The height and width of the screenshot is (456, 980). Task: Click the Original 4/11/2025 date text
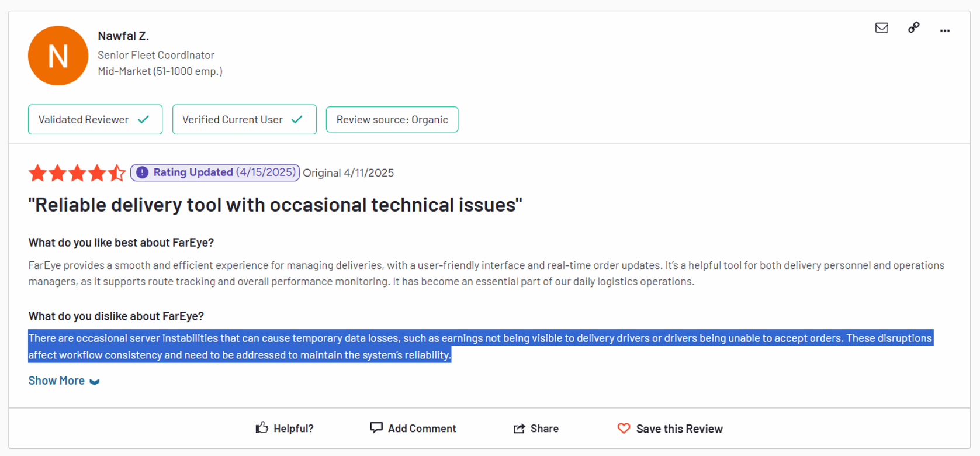click(x=348, y=173)
